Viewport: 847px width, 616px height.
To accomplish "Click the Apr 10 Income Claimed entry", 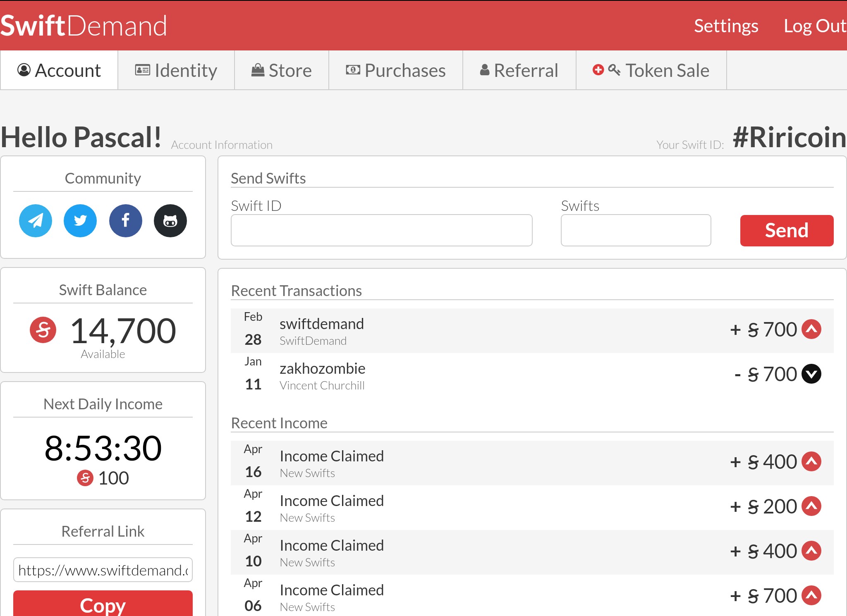I will 532,552.
